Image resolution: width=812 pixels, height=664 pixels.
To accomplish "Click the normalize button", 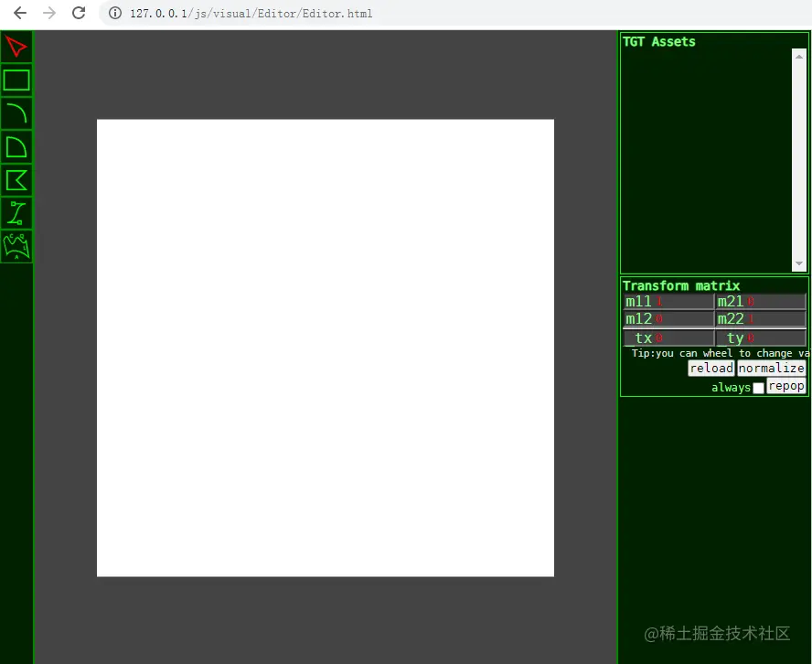I will pos(771,368).
